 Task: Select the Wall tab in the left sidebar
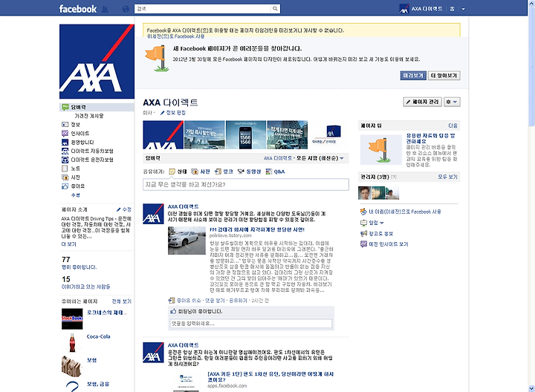[97, 107]
